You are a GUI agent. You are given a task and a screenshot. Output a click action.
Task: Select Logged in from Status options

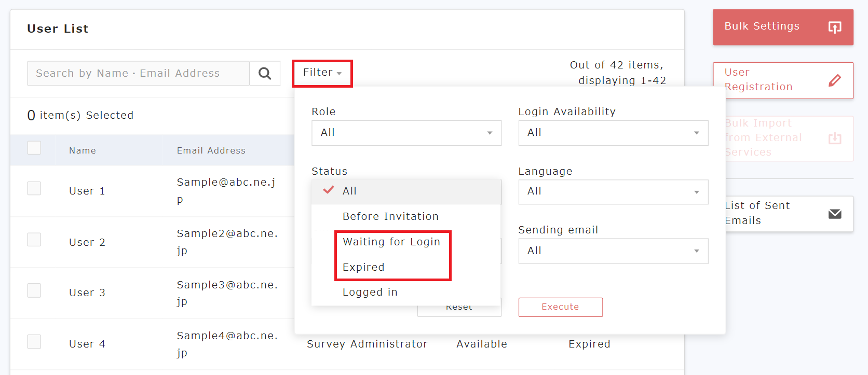[370, 292]
